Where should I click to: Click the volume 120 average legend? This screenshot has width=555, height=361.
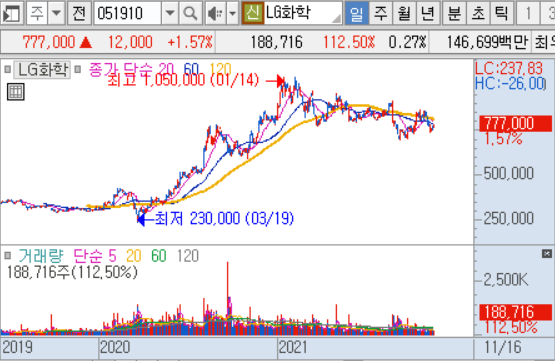pos(188,256)
